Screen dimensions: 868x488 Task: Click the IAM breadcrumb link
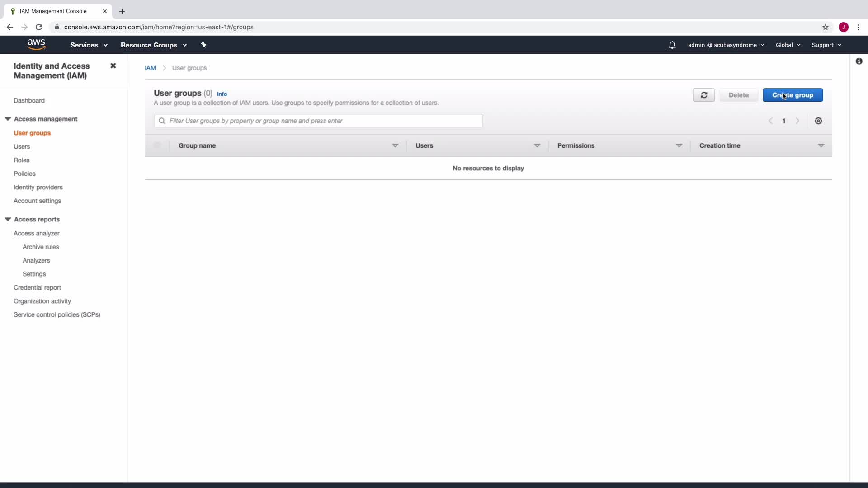click(150, 68)
